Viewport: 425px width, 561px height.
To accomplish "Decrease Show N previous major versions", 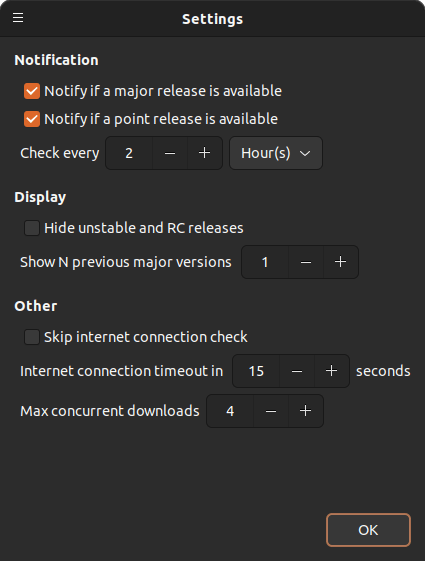I will (306, 262).
